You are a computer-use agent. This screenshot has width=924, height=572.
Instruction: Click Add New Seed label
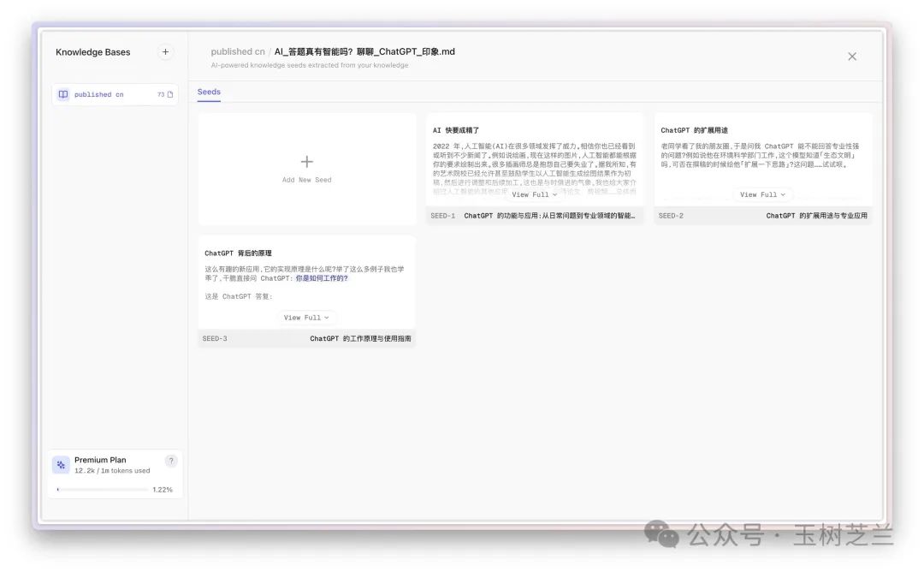[x=307, y=180]
